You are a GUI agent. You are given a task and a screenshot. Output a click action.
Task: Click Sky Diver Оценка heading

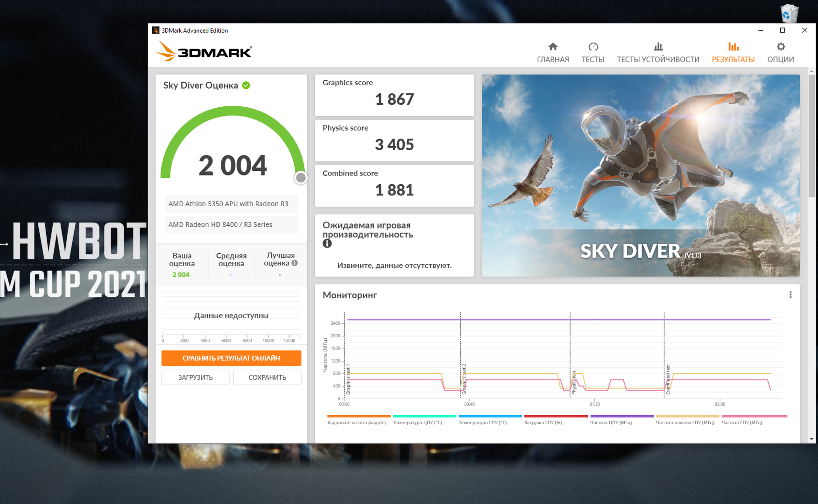click(201, 85)
